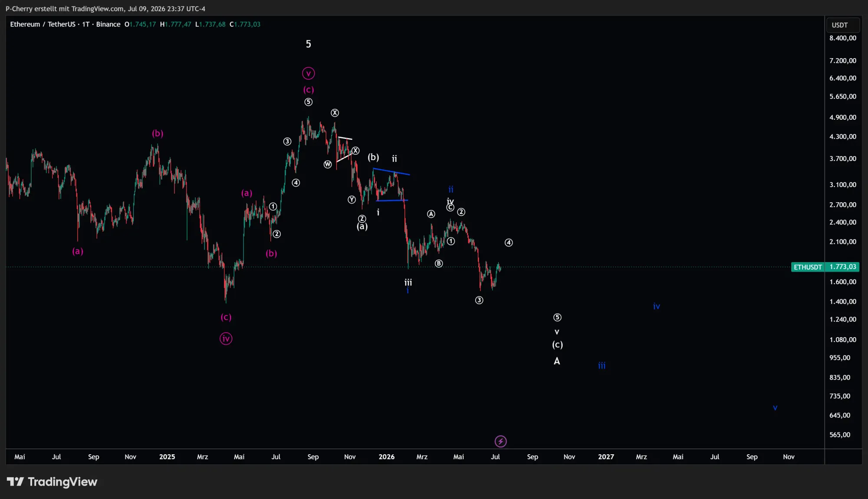Viewport: 868px width, 499px height.
Task: Select the circled W wave label
Action: pyautogui.click(x=328, y=164)
